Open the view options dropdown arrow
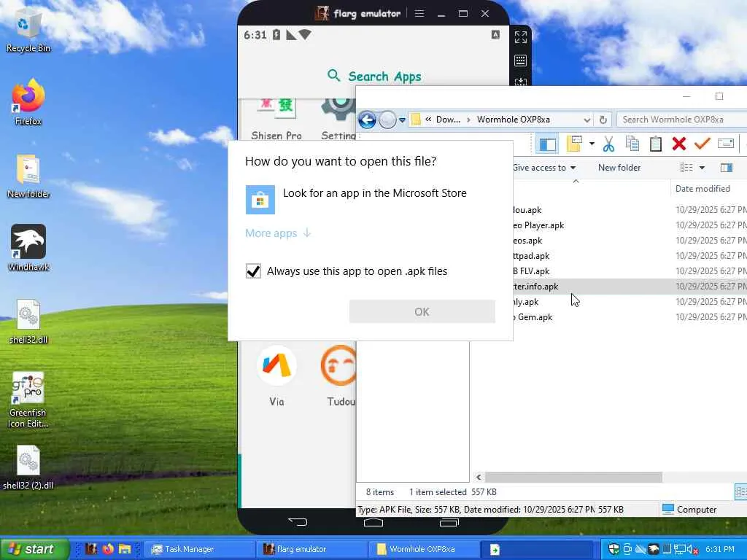The height and width of the screenshot is (560, 747). [x=702, y=168]
